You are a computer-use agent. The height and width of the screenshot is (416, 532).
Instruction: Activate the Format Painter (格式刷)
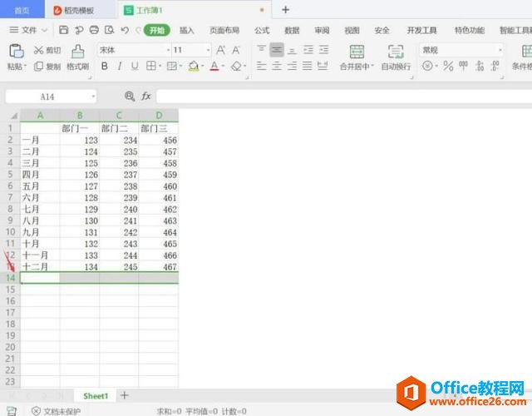[x=77, y=57]
